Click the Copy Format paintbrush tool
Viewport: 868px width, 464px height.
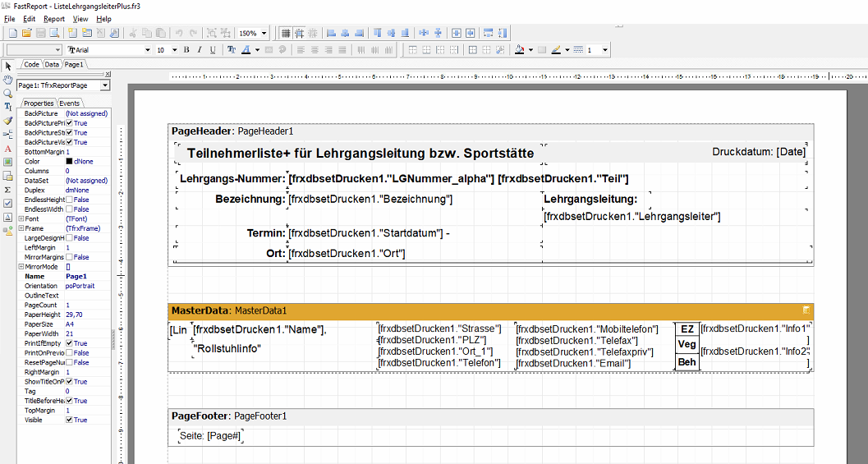7,121
